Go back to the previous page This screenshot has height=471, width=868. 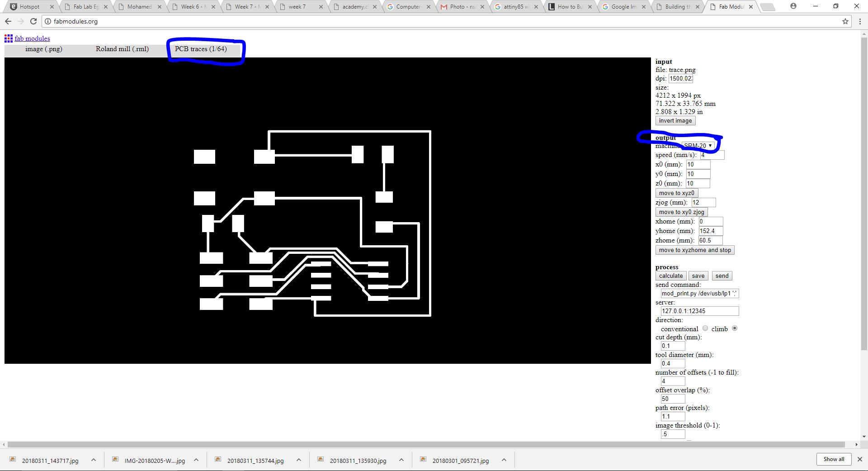pyautogui.click(x=8, y=21)
